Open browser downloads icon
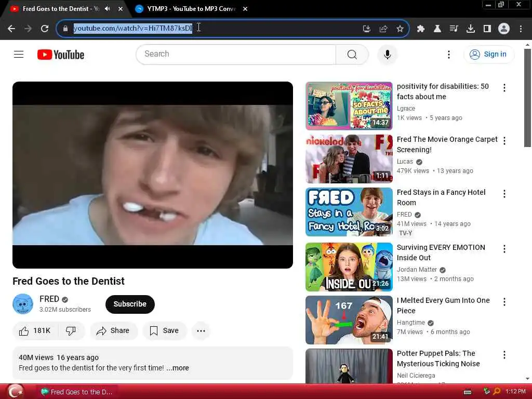532x399 pixels. point(471,29)
